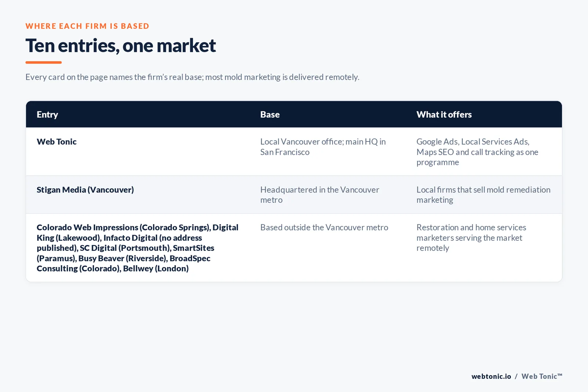Click 'Local Vancouver office; main HQ in San Francisco'
The image size is (588, 392).
(323, 147)
